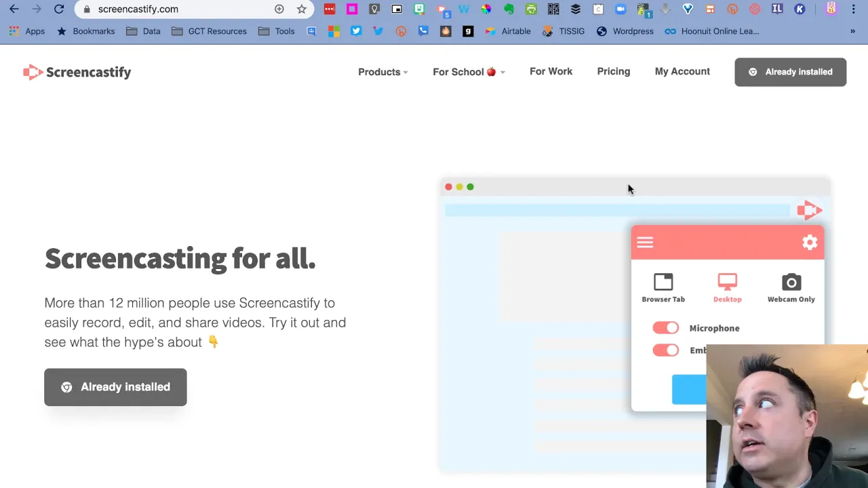Show the hidden bookmarks overflow chevron
The width and height of the screenshot is (868, 488).
(852, 31)
